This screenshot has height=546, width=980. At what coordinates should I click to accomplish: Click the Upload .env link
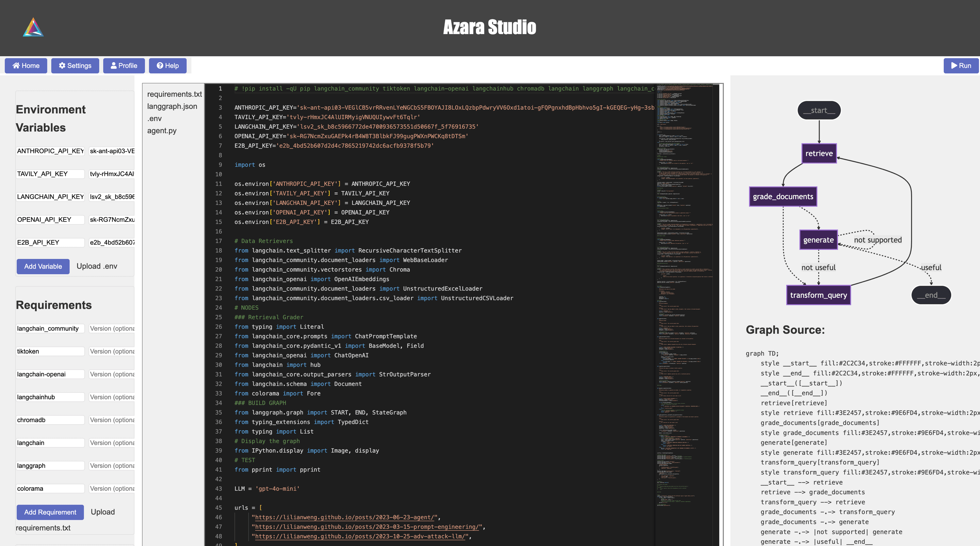pyautogui.click(x=97, y=266)
